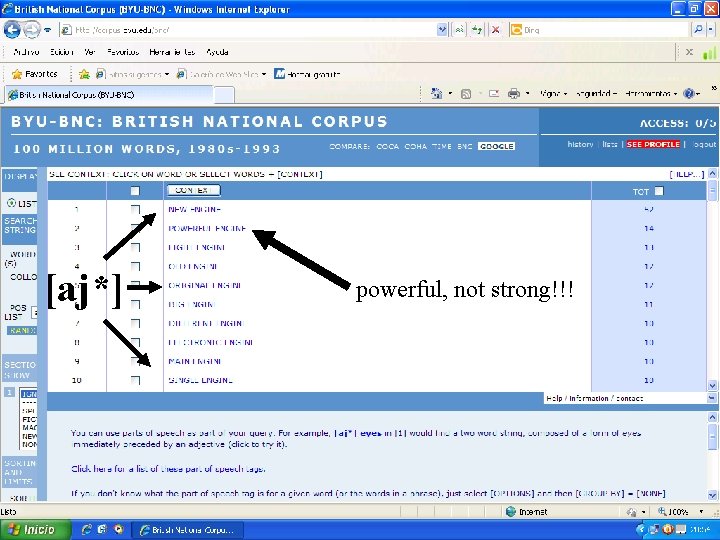Open the Página dropdown in command bar

(553, 94)
